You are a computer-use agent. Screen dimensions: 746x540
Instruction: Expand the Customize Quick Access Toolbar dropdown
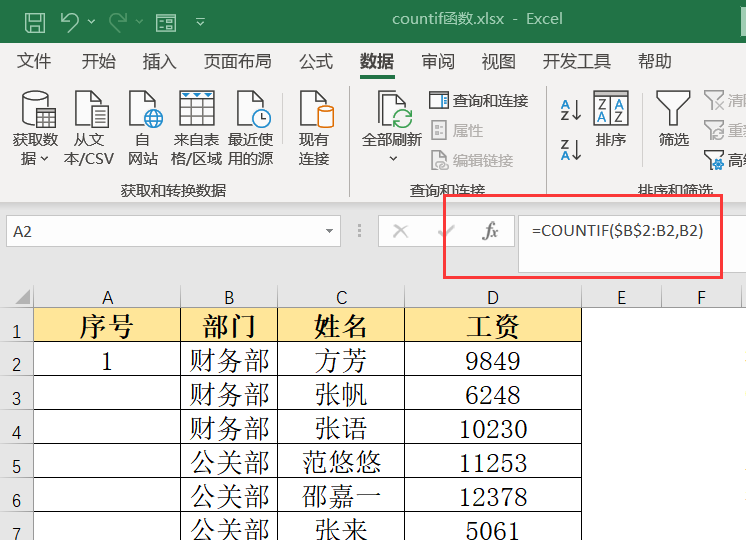click(x=200, y=22)
